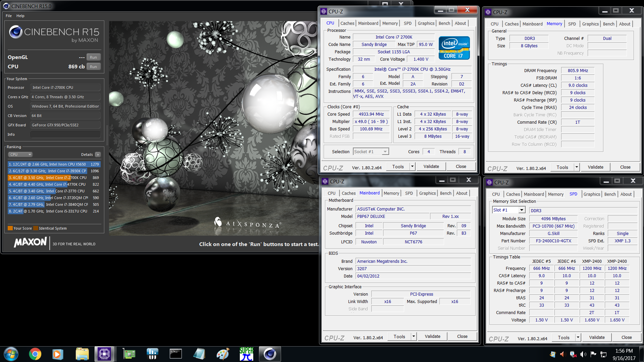Open the File menu in Cinebench
The height and width of the screenshot is (362, 644).
9,16
